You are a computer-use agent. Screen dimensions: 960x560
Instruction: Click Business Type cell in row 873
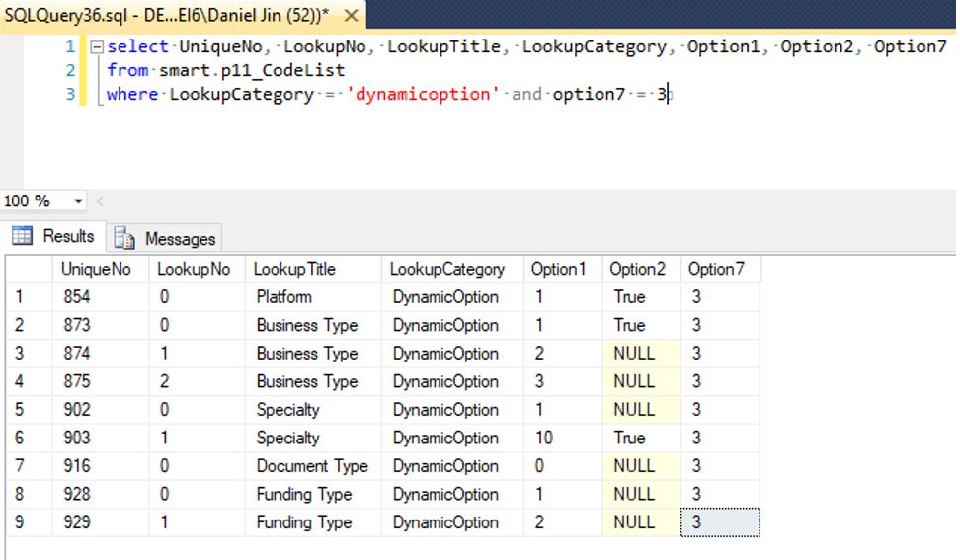[313, 325]
